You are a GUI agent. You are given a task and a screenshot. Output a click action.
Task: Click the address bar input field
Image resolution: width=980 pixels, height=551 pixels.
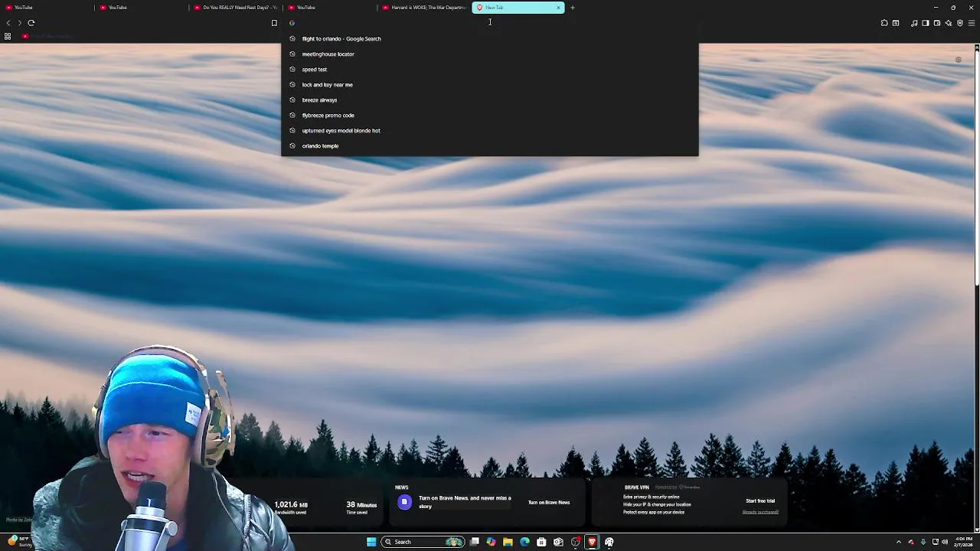click(x=490, y=23)
